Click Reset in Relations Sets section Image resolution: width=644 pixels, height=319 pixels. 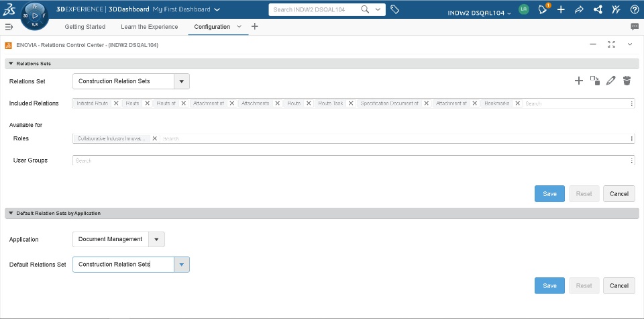coord(584,193)
